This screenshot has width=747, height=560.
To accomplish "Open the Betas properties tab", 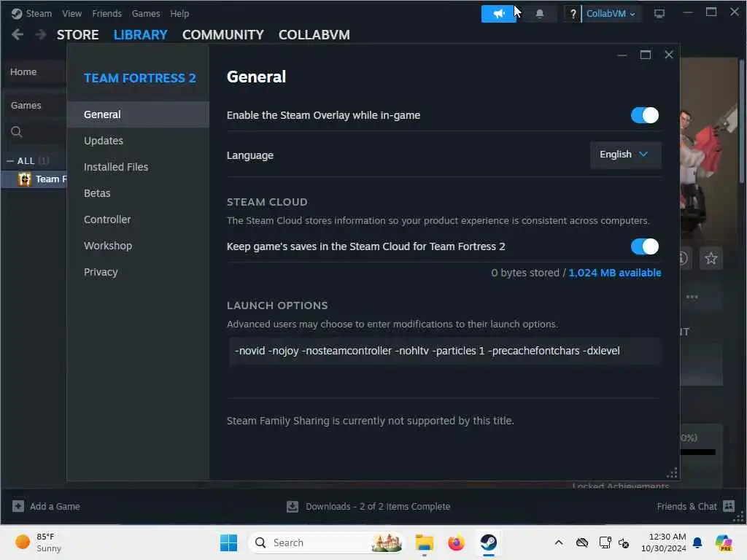I will [138, 193].
